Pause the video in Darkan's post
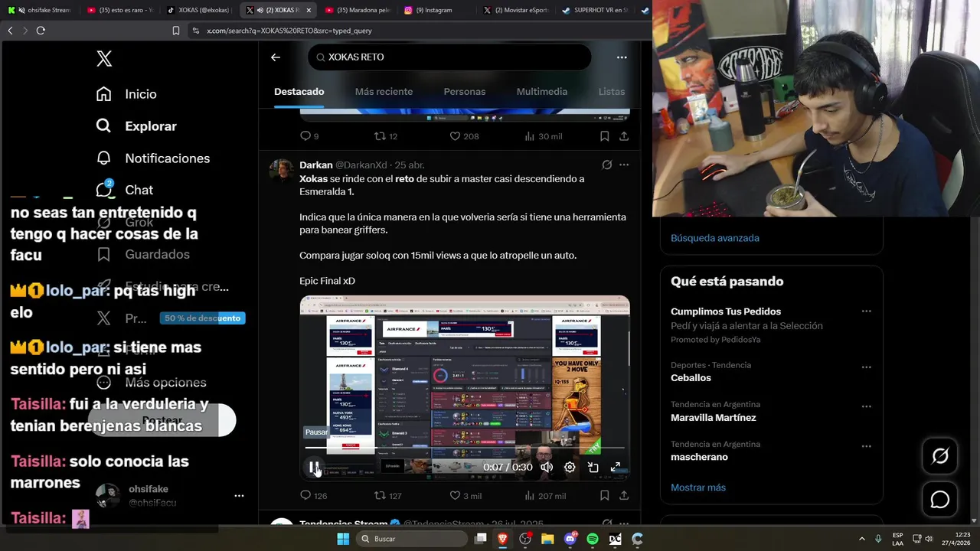The height and width of the screenshot is (551, 980). tap(314, 467)
